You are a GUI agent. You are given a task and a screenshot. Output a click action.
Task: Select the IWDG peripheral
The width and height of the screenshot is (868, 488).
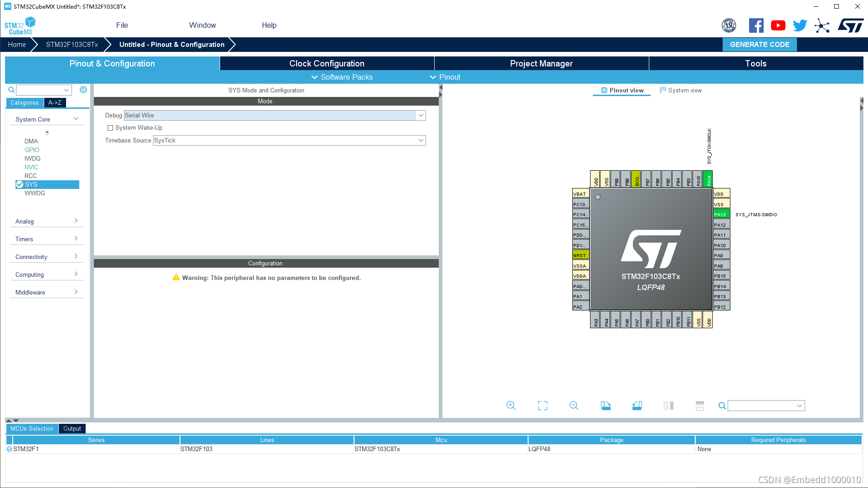[x=32, y=158]
